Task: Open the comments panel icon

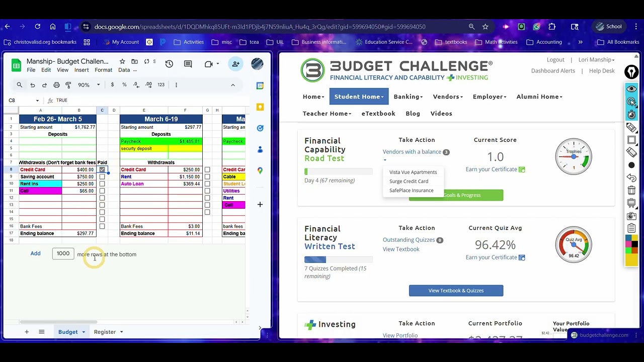Action: click(x=188, y=64)
